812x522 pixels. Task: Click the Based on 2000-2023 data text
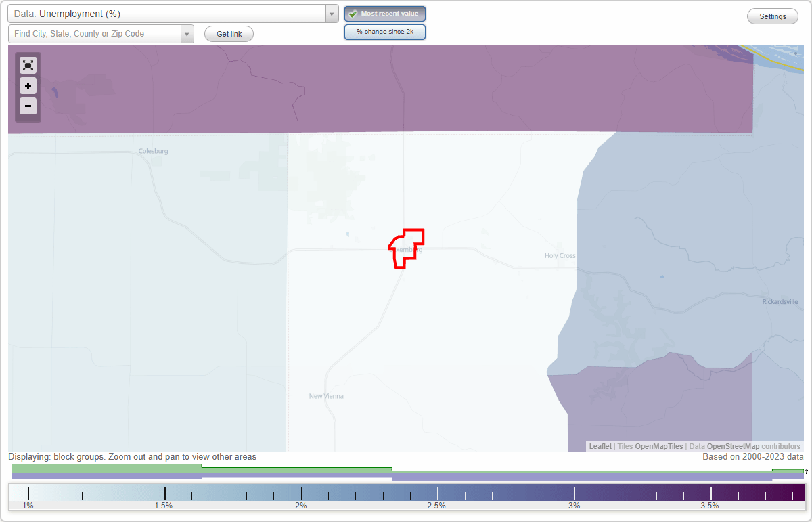pyautogui.click(x=753, y=457)
